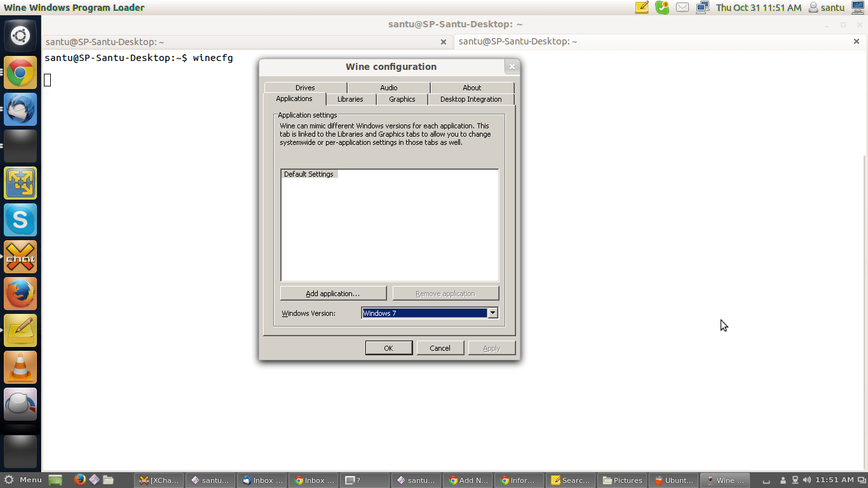Viewport: 868px width, 488px height.
Task: Click the green show-desktop icon in bottom panel
Action: (x=55, y=480)
